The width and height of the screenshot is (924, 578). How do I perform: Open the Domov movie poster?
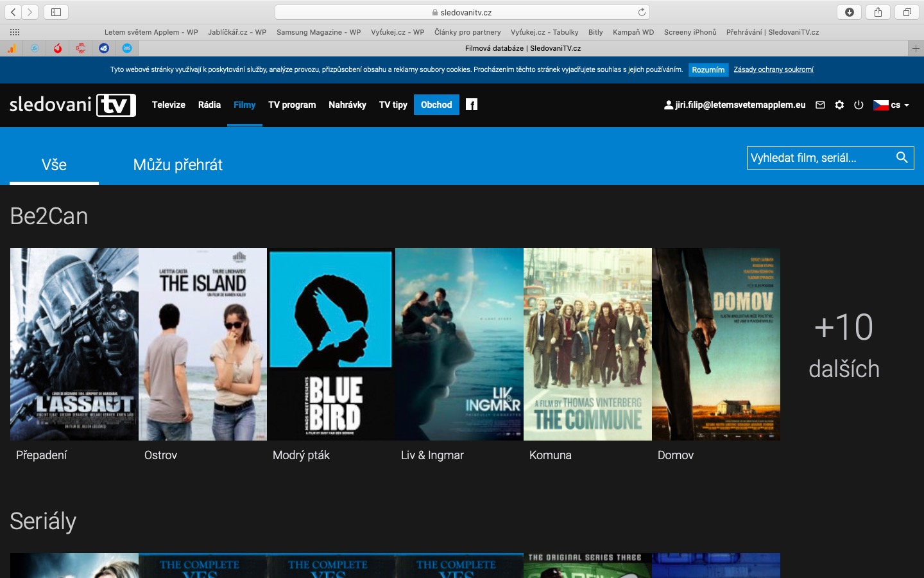pyautogui.click(x=716, y=344)
